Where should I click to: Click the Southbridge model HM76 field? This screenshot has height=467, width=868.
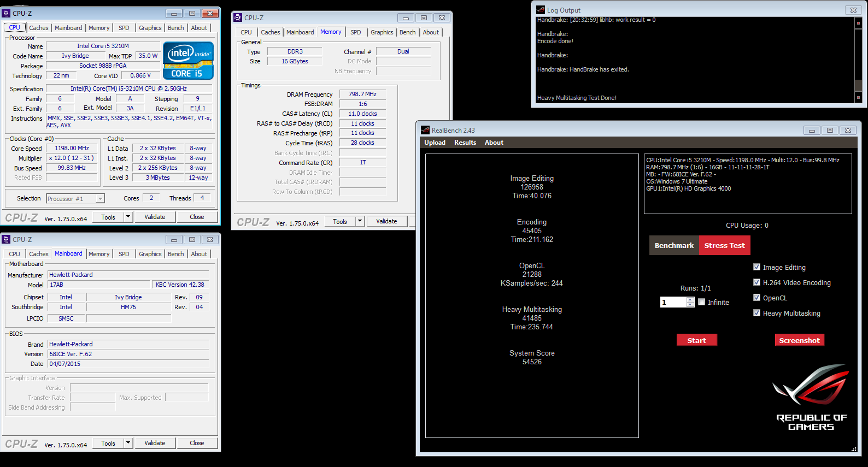pos(128,307)
